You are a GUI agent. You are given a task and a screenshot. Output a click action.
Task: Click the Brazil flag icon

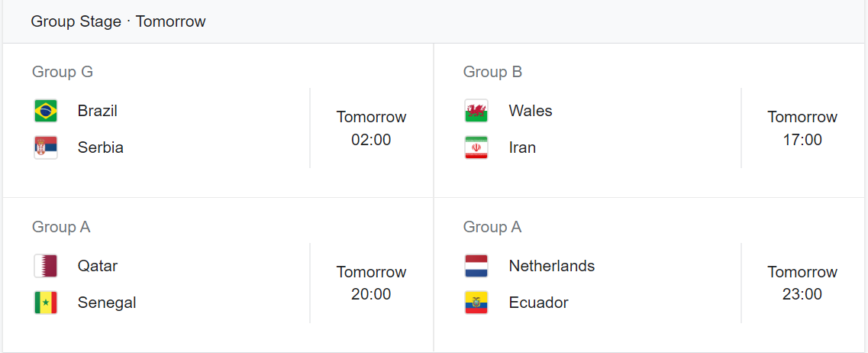pyautogui.click(x=45, y=111)
